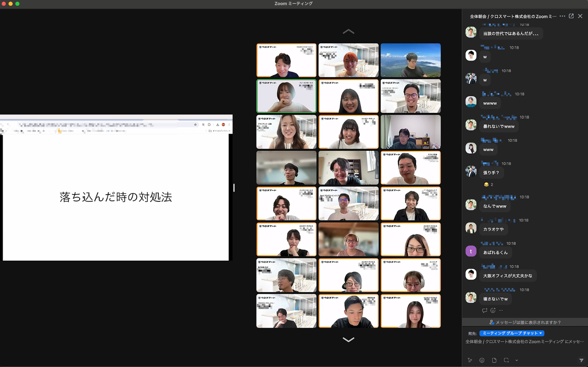Click the purple "t" avatar in chat
588x367 pixels.
pos(471,251)
